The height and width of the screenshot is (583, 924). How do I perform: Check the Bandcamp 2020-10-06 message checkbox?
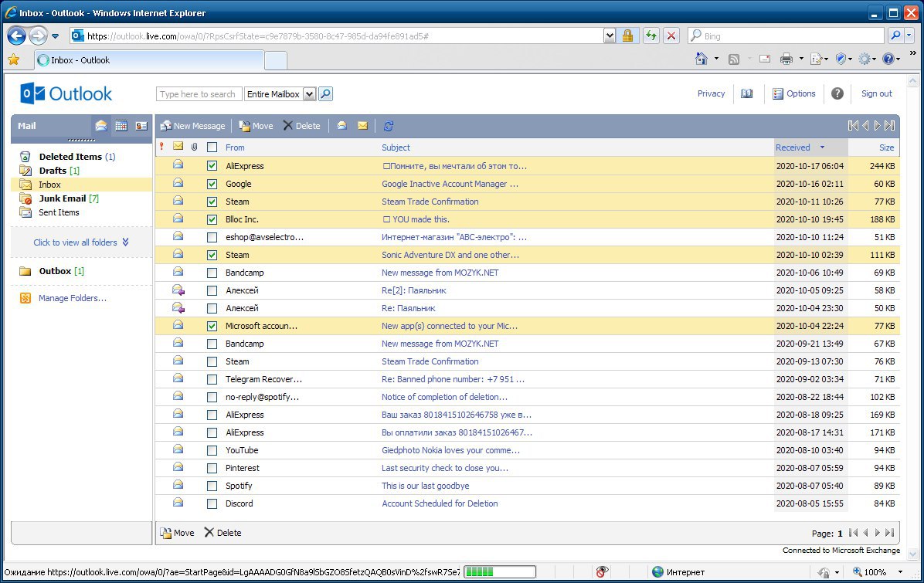coord(212,273)
